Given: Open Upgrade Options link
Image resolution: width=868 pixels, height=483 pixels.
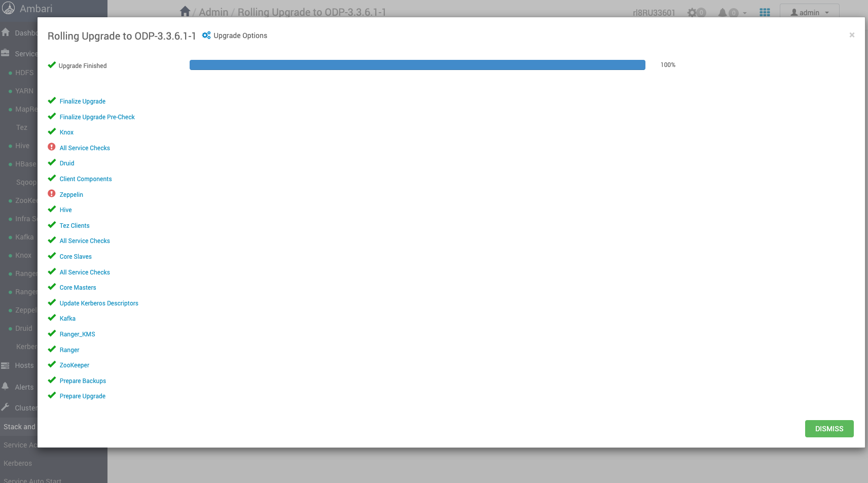Looking at the screenshot, I should point(240,36).
